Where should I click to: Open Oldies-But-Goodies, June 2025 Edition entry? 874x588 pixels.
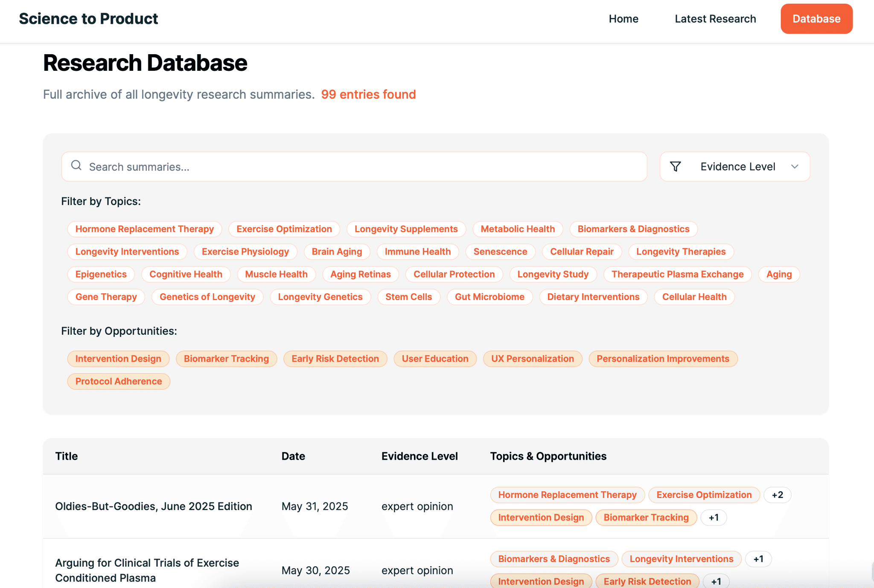coord(154,506)
